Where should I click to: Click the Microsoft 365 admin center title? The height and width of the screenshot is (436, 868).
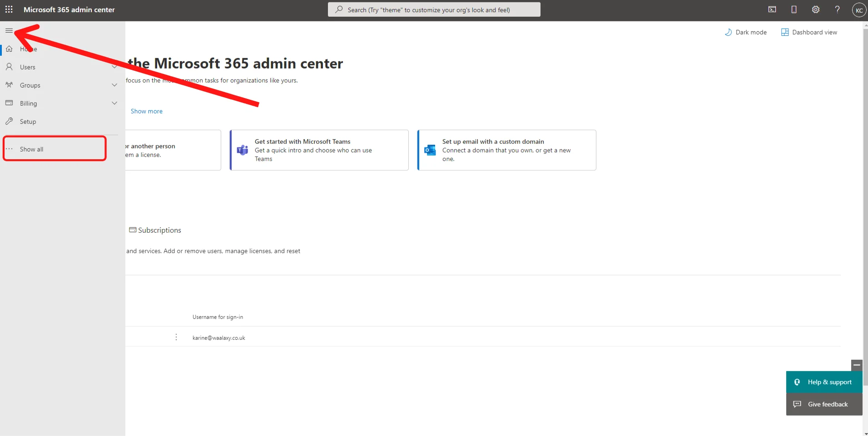click(x=69, y=10)
